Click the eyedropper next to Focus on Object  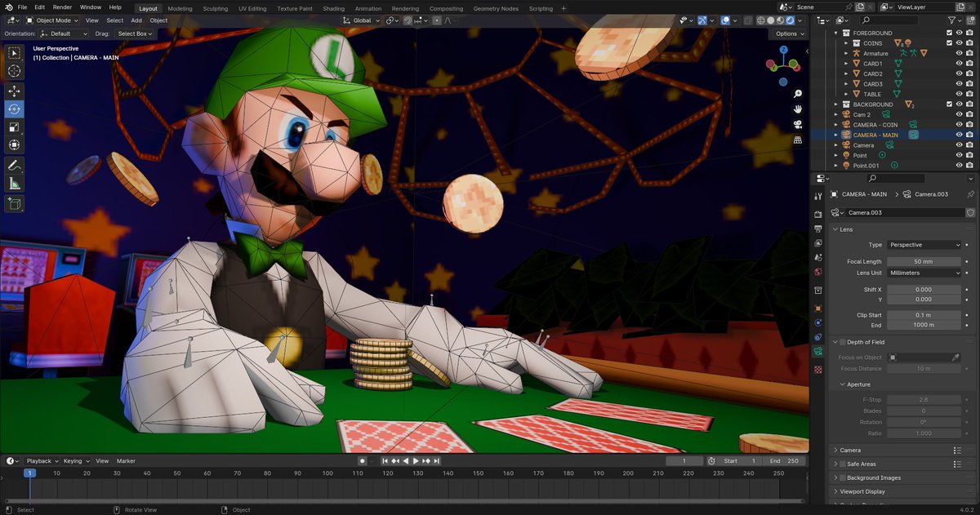coord(955,357)
